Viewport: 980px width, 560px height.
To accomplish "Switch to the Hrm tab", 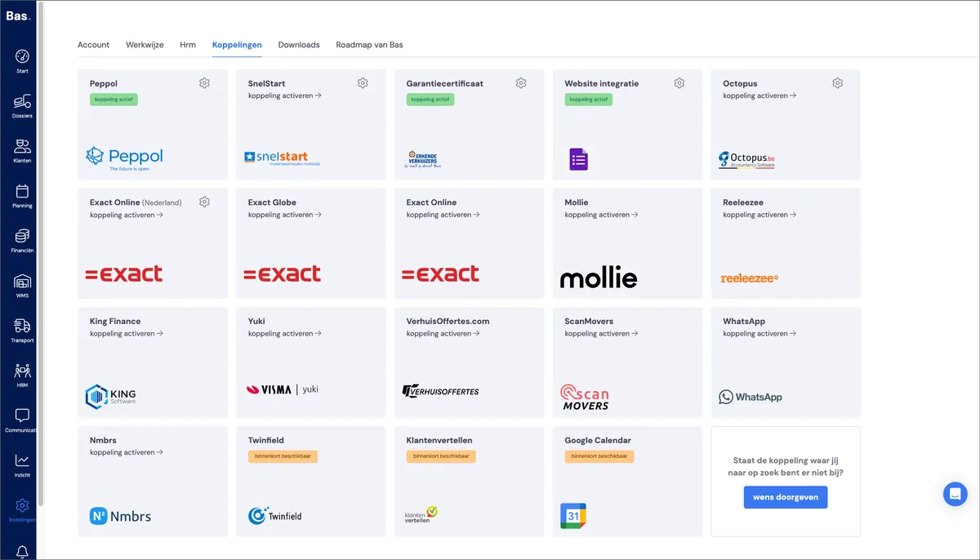I will 188,45.
